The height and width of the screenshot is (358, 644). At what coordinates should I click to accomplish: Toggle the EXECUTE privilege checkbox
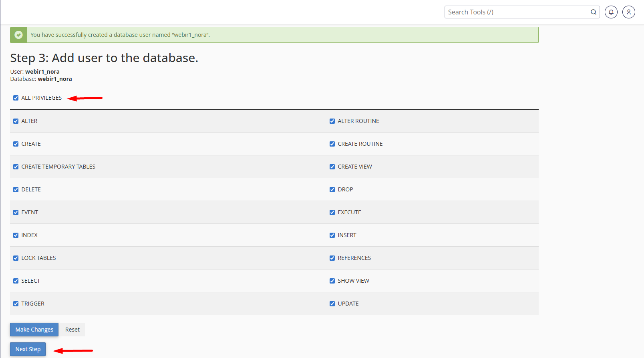click(332, 212)
